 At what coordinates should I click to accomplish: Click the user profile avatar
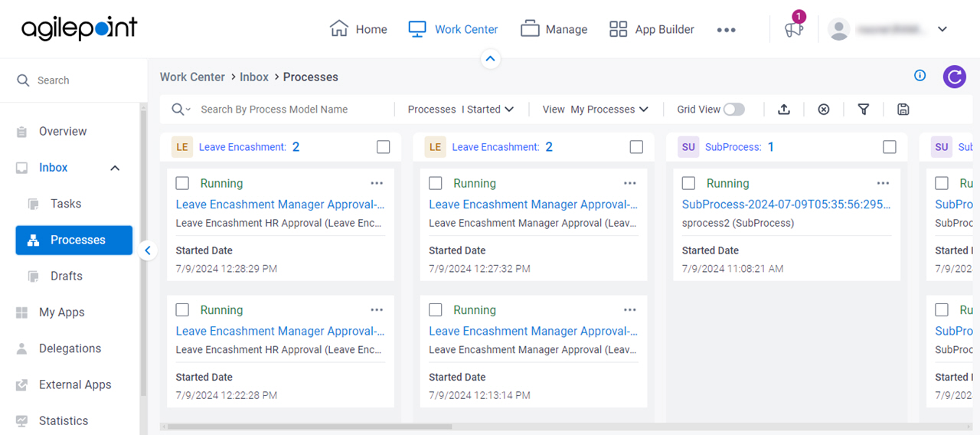[x=840, y=29]
